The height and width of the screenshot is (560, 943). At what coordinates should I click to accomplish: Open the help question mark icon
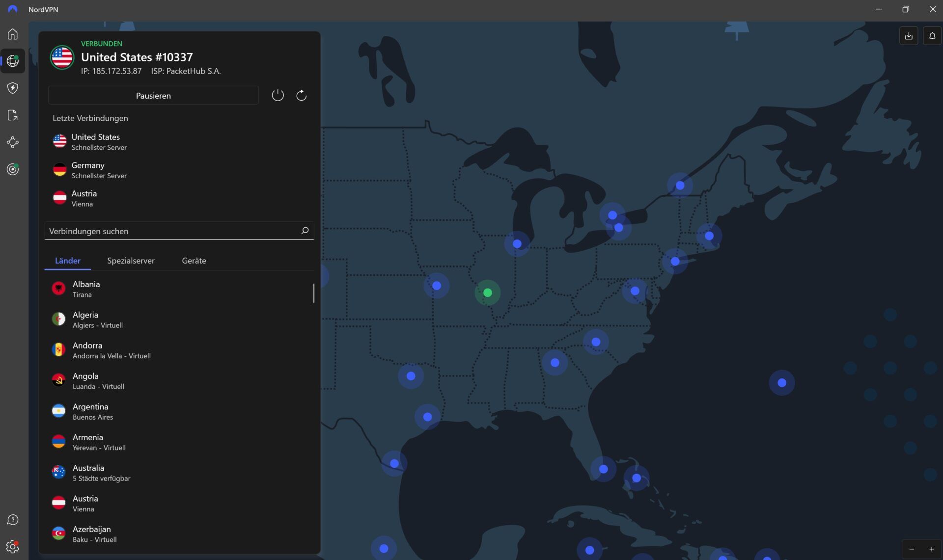[13, 520]
